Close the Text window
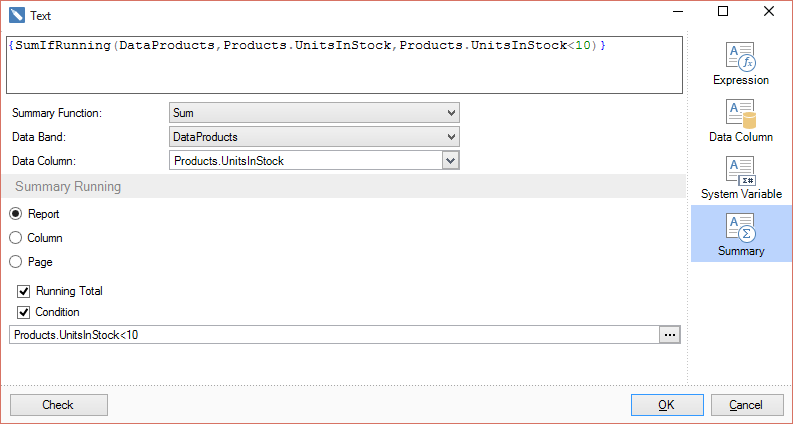This screenshot has height=424, width=793. point(769,11)
